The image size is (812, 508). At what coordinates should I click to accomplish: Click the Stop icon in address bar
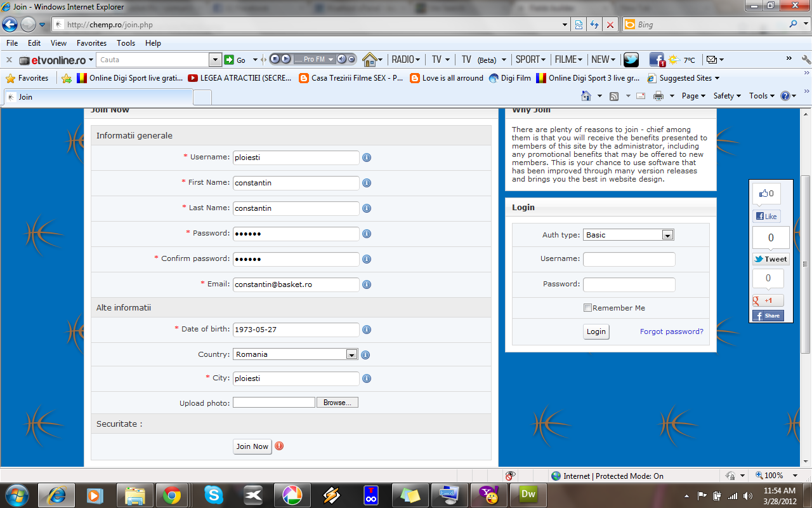pos(610,25)
